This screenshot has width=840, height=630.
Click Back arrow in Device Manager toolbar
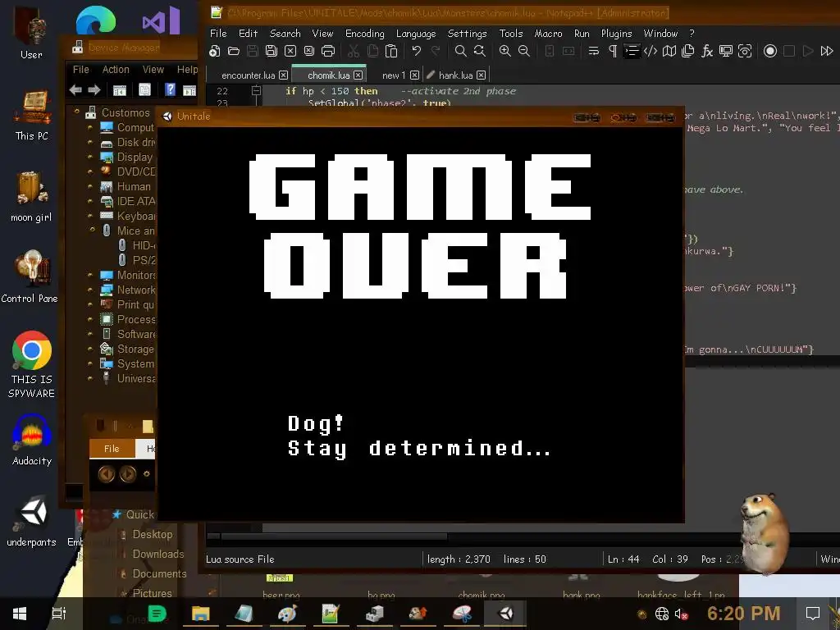75,90
